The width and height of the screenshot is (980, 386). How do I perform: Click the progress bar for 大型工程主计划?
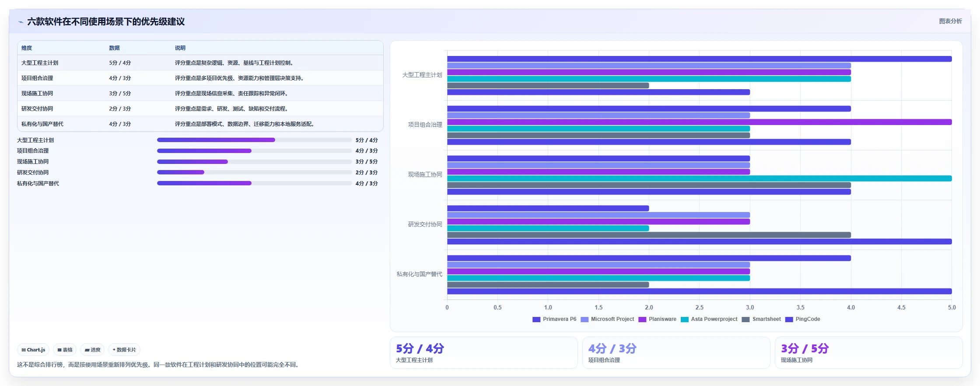click(254, 140)
